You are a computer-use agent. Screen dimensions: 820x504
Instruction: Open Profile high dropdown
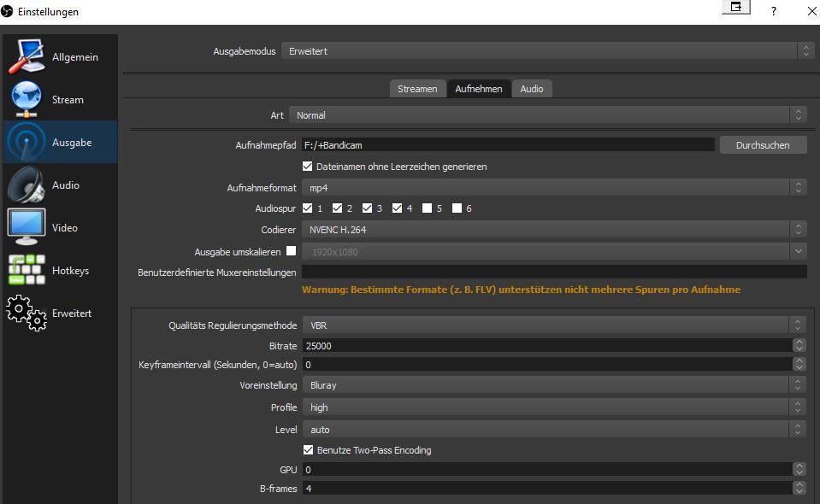(554, 407)
